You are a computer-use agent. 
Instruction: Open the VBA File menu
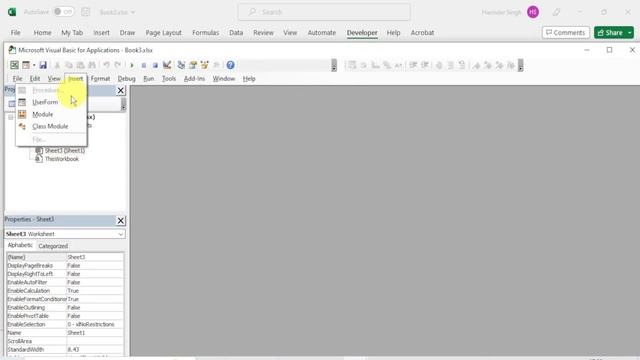tap(17, 78)
